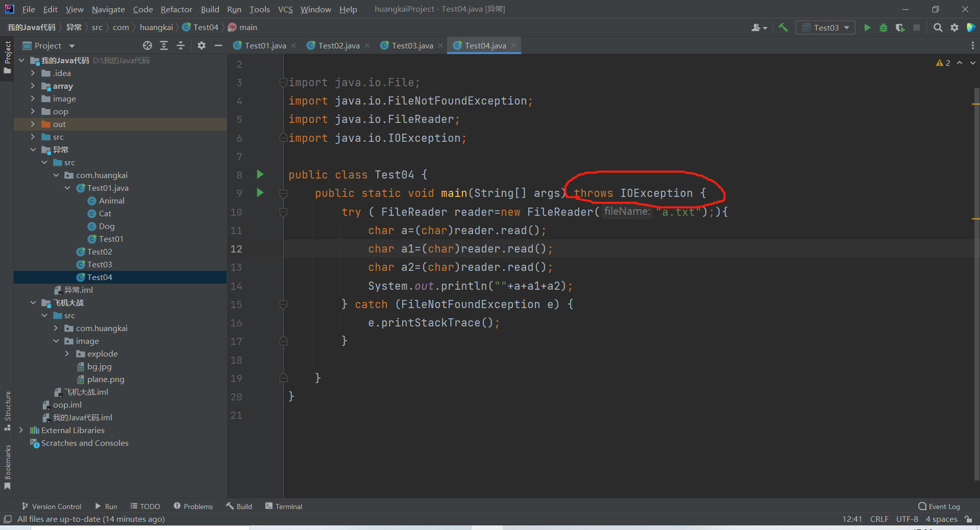Open Project panel options gear
Viewport: 980px width, 530px height.
(202, 45)
